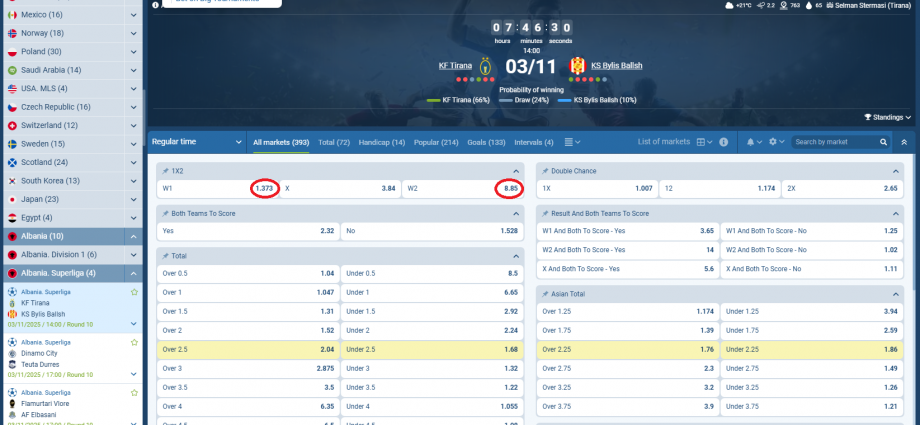Viewport: 920px width, 425px height.
Task: Select Double Chance 1X at 1.007
Action: 597,189
